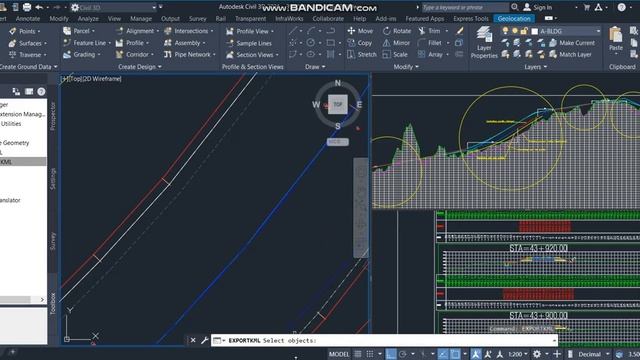
Task: Open the Profile View tool
Action: 249,31
